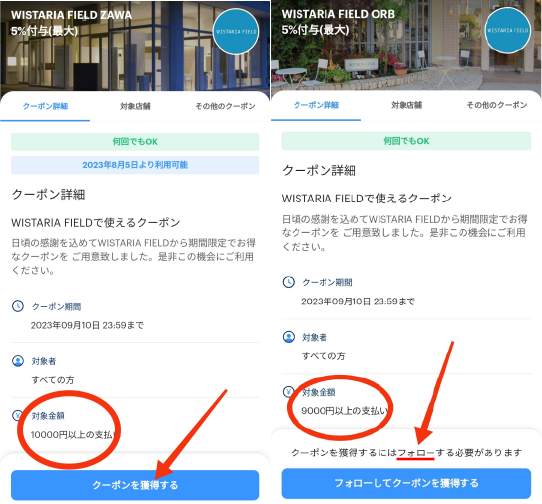The height and width of the screenshot is (504, 542).
Task: Tap the left 何回でもOK green badge
Action: pyautogui.click(x=135, y=142)
